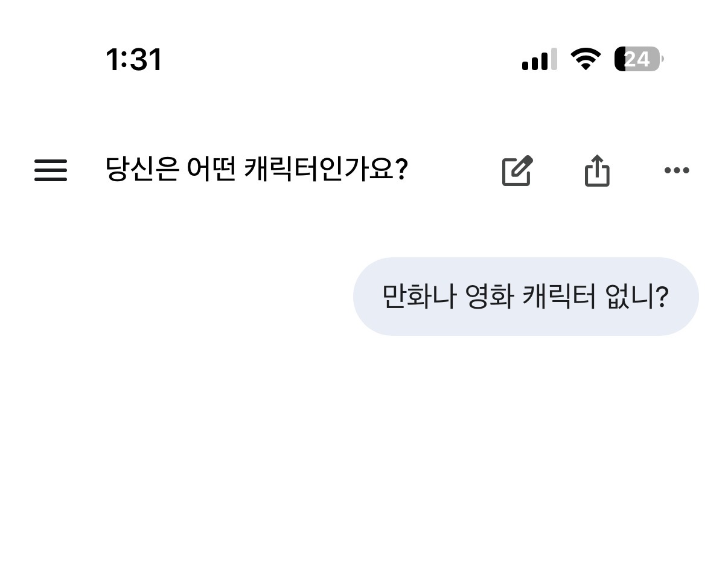The height and width of the screenshot is (575, 728).
Task: Expand the side navigation drawer
Action: click(x=51, y=170)
